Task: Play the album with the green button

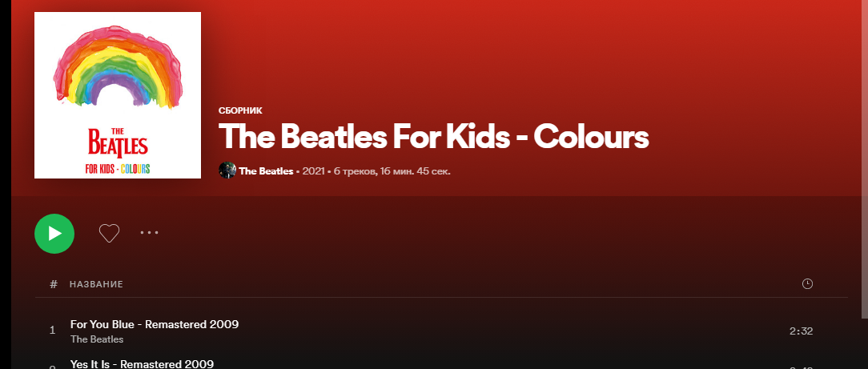Action: 54,234
